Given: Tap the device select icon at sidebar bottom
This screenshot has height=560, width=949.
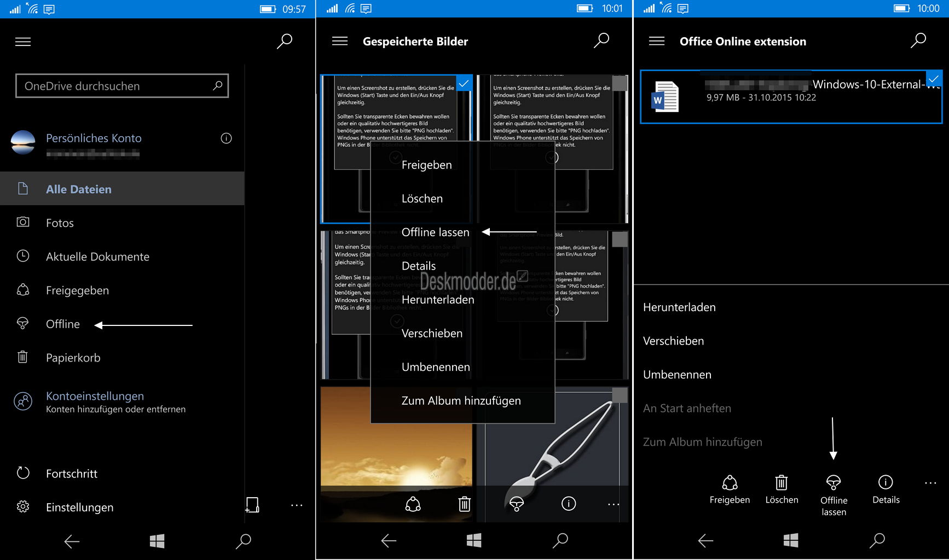Looking at the screenshot, I should click(252, 504).
